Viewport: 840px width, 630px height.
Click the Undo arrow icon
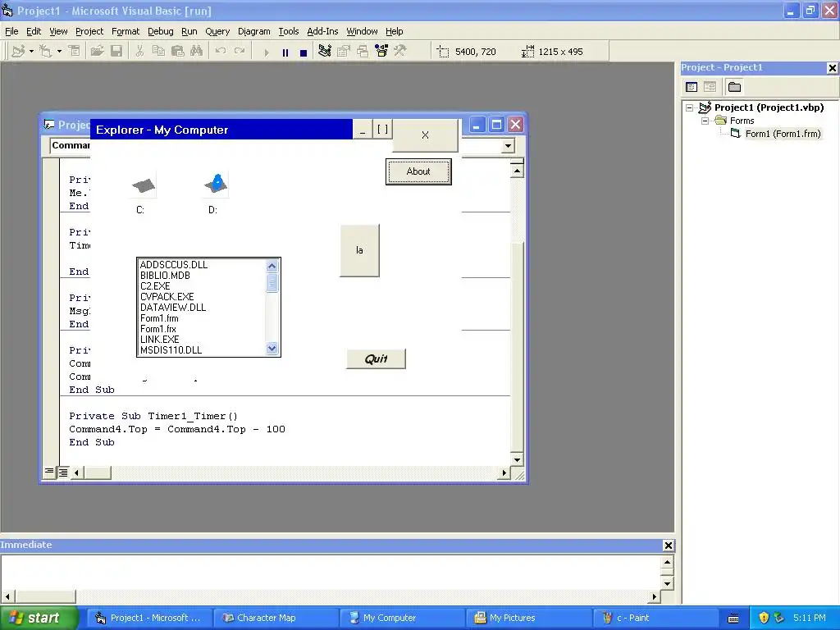(x=220, y=52)
